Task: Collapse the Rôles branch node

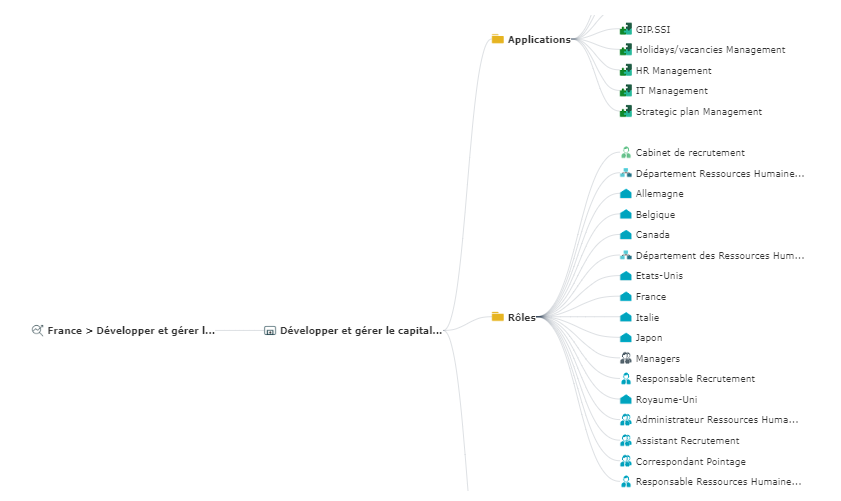Action: (539, 317)
